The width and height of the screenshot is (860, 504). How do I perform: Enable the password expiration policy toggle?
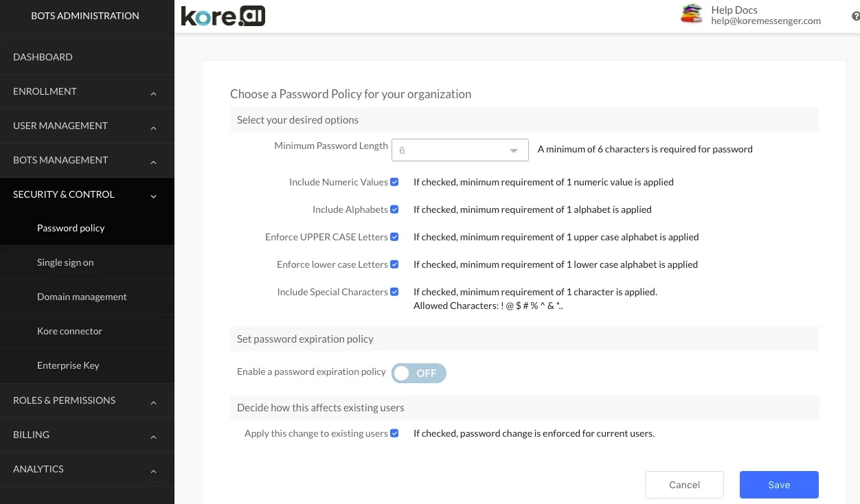point(418,373)
